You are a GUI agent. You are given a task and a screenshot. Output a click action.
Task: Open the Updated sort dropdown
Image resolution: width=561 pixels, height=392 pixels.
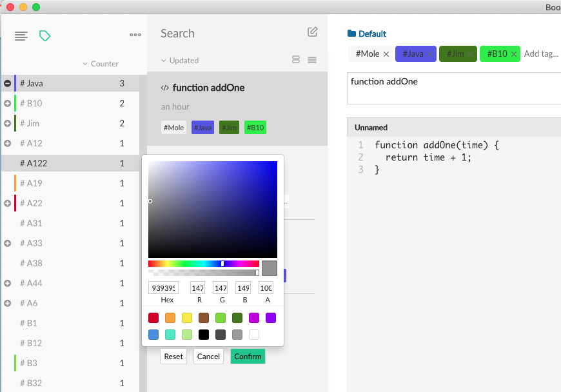180,61
